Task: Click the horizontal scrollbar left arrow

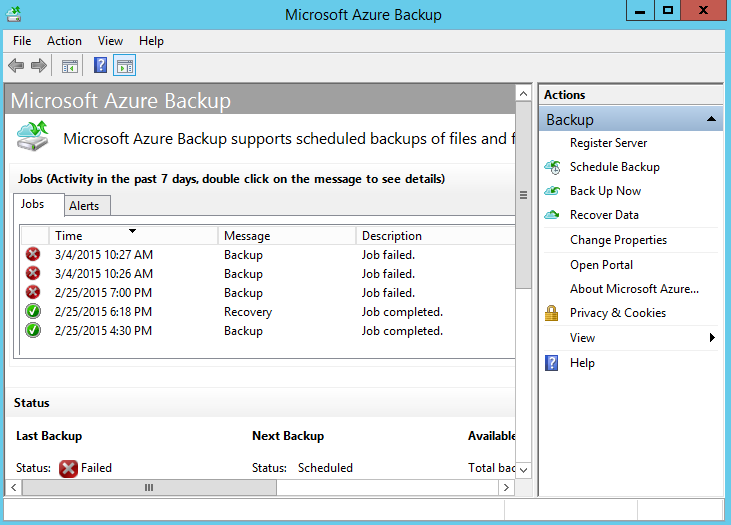Action: [x=14, y=488]
